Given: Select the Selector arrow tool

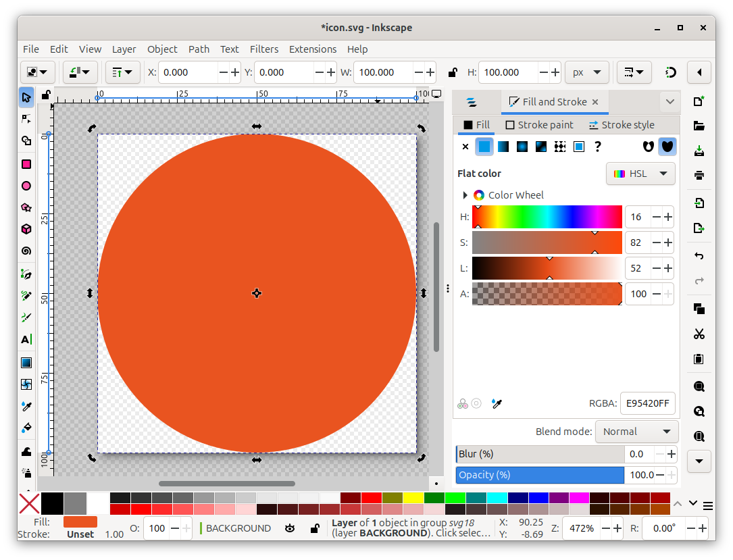Looking at the screenshot, I should click(x=26, y=97).
